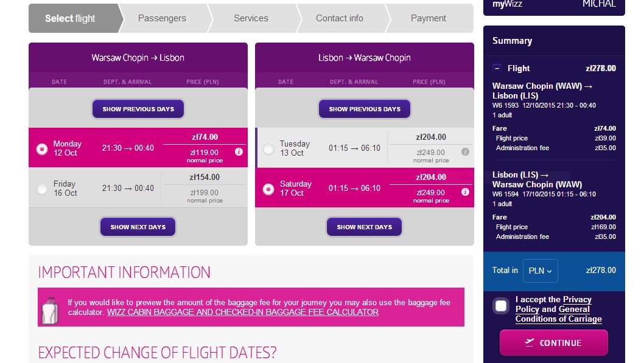The height and width of the screenshot is (363, 644).
Task: Click info icon on Saturday 17 Oct fare
Action: 465,192
